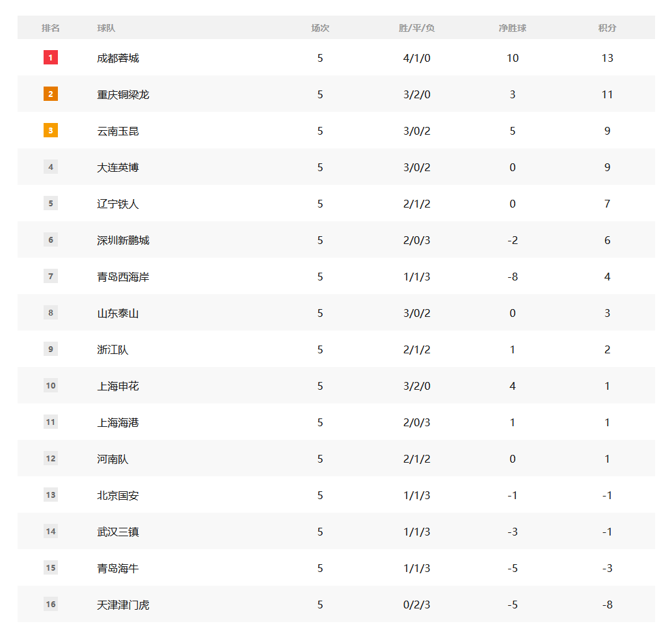Click the 北京国安 team name
The width and height of the screenshot is (672, 626).
point(118,495)
